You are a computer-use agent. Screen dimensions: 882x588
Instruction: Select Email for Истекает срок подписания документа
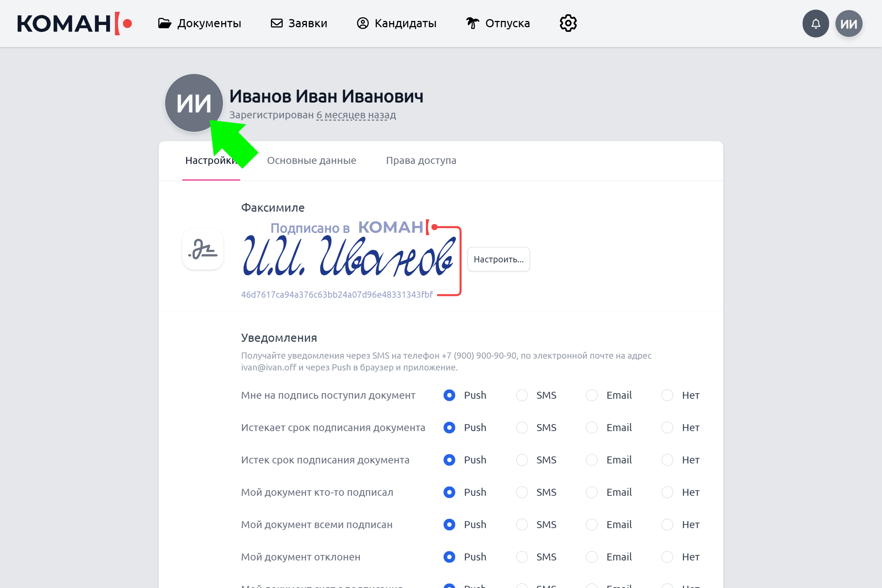592,427
